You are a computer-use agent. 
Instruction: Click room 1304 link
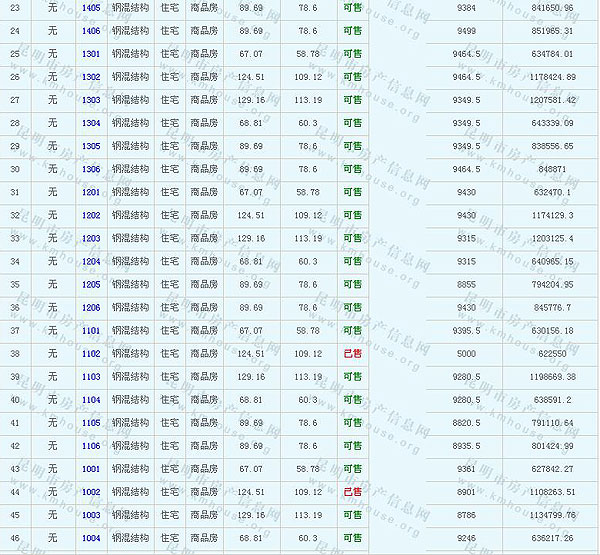coord(90,123)
